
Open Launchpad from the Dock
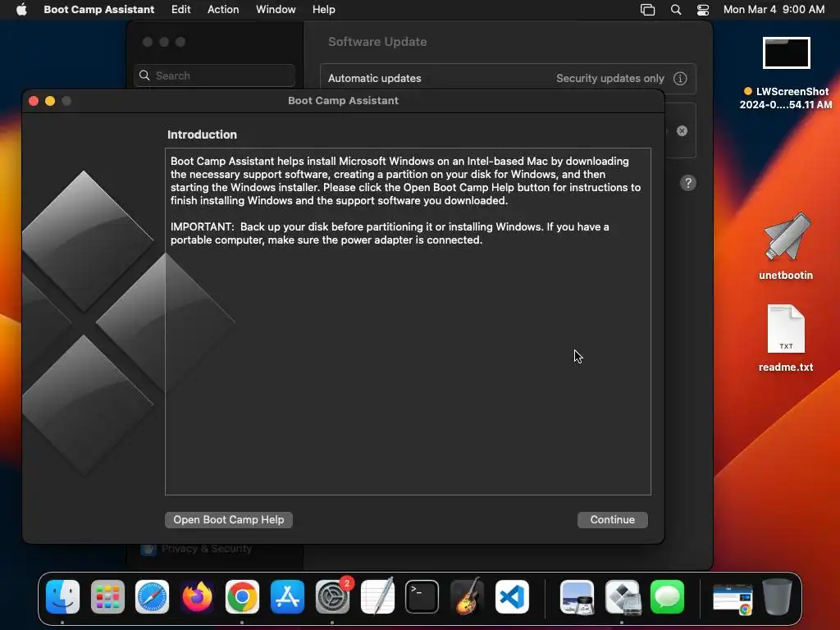click(x=107, y=596)
